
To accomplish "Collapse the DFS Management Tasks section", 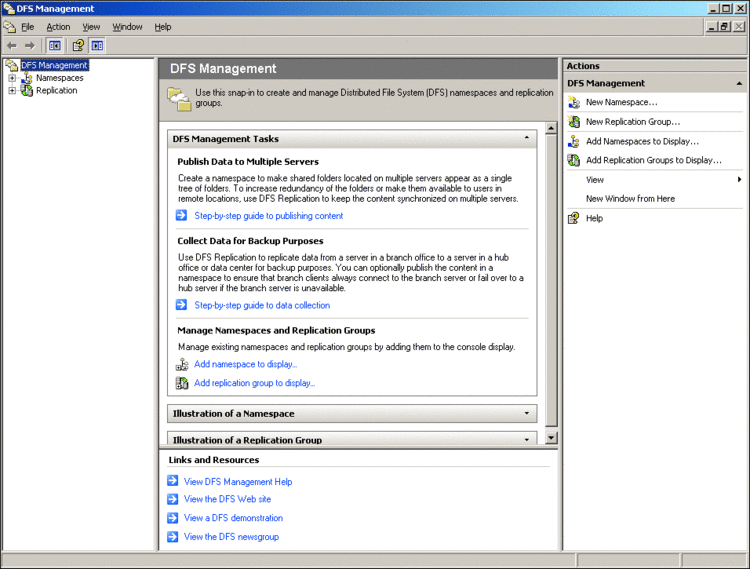I will [x=527, y=138].
